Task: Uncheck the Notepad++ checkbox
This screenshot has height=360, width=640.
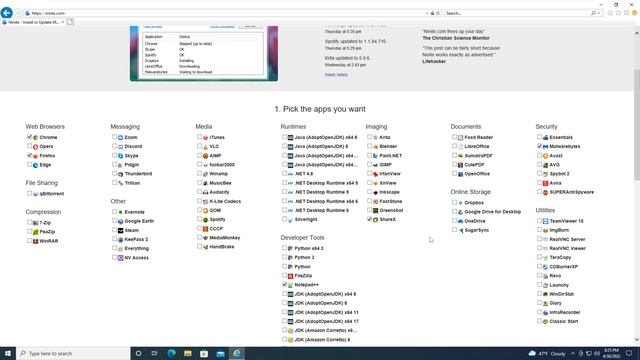Action: tap(284, 284)
